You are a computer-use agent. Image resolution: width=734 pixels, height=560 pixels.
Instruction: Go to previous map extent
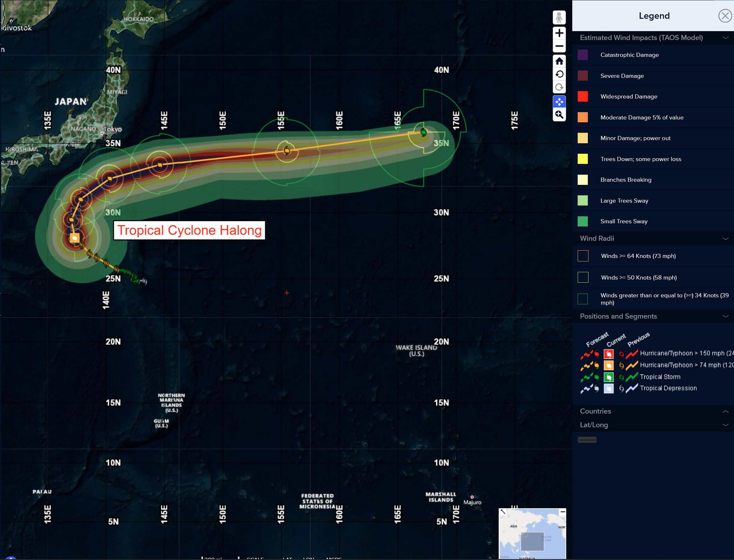pos(559,74)
